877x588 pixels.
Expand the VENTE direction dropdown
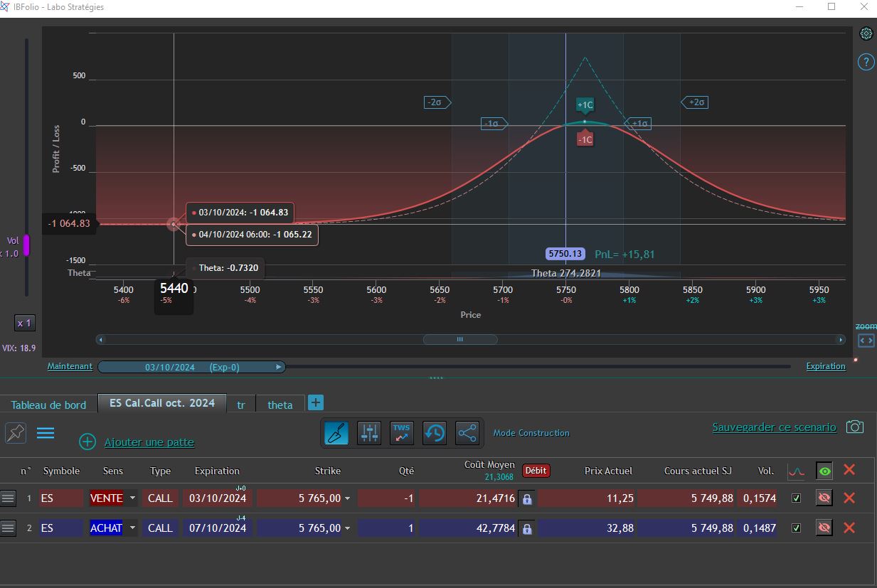132,499
